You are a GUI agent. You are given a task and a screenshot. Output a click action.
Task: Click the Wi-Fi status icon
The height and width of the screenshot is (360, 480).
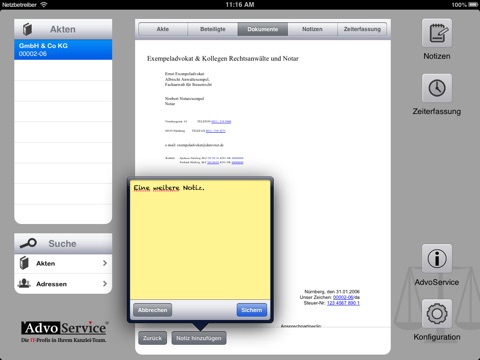(x=44, y=5)
